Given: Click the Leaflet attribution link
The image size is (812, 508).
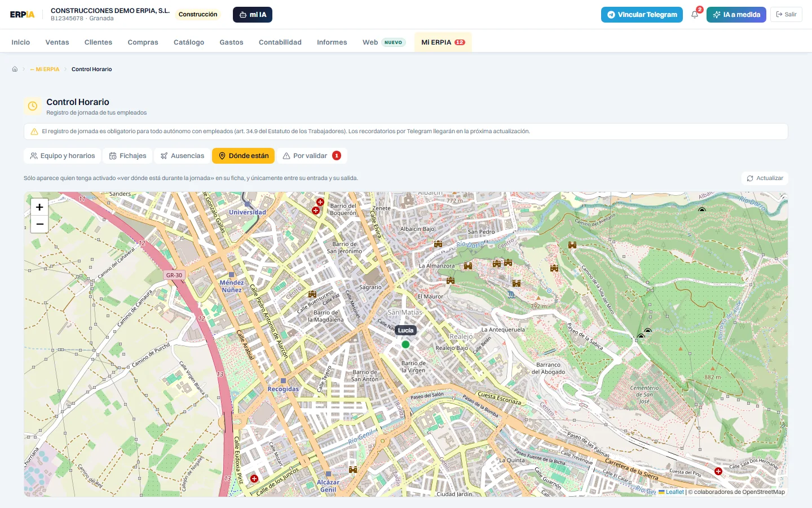Looking at the screenshot, I should point(674,492).
